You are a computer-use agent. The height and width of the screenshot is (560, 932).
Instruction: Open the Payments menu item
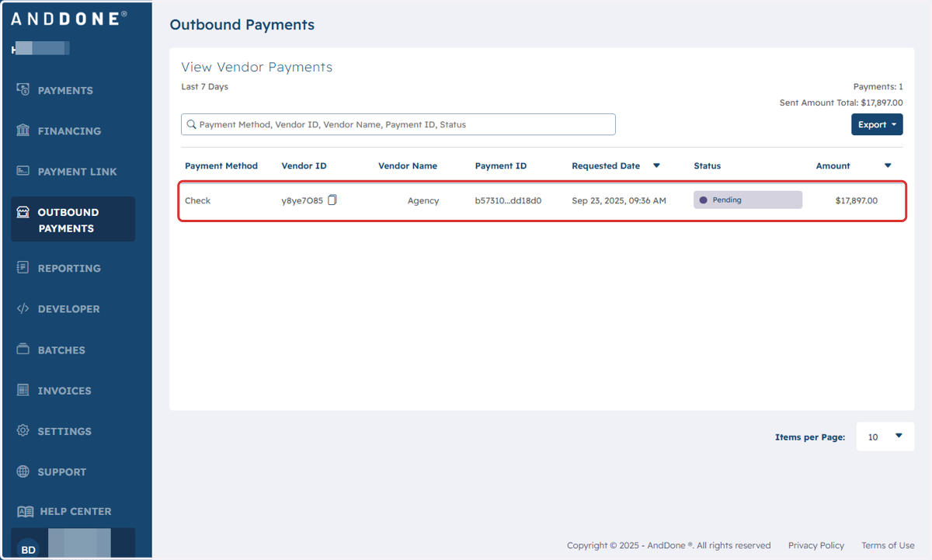(65, 90)
